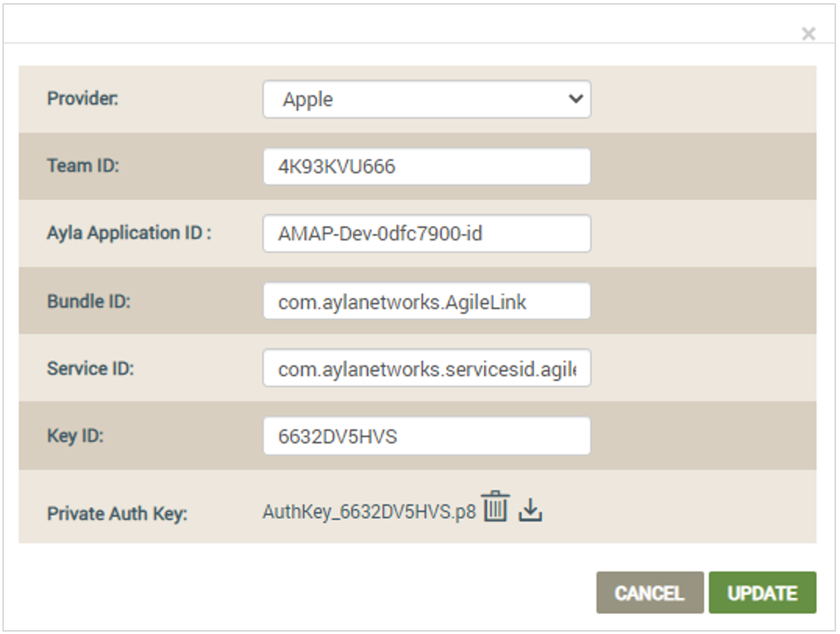The image size is (840, 634).
Task: Click the "Private Auth Key:" label
Action: (117, 514)
